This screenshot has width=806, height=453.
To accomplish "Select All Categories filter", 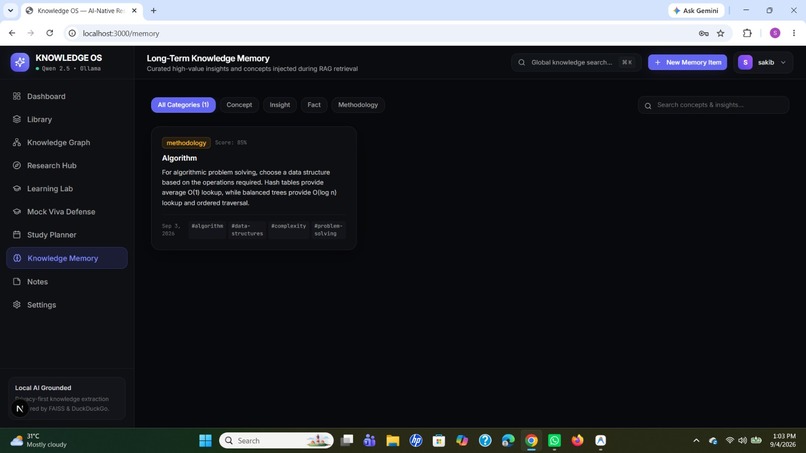I will pyautogui.click(x=184, y=105).
